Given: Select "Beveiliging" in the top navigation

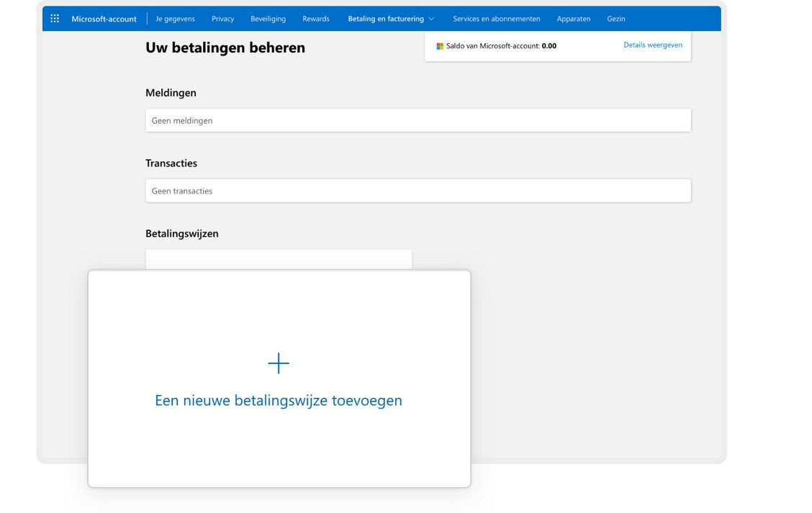Looking at the screenshot, I should coord(268,19).
